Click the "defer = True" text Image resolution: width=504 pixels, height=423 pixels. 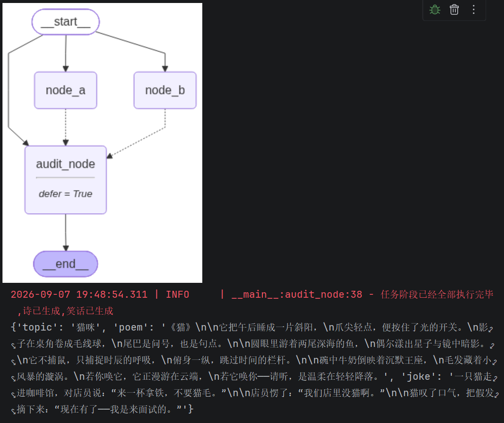coord(66,194)
